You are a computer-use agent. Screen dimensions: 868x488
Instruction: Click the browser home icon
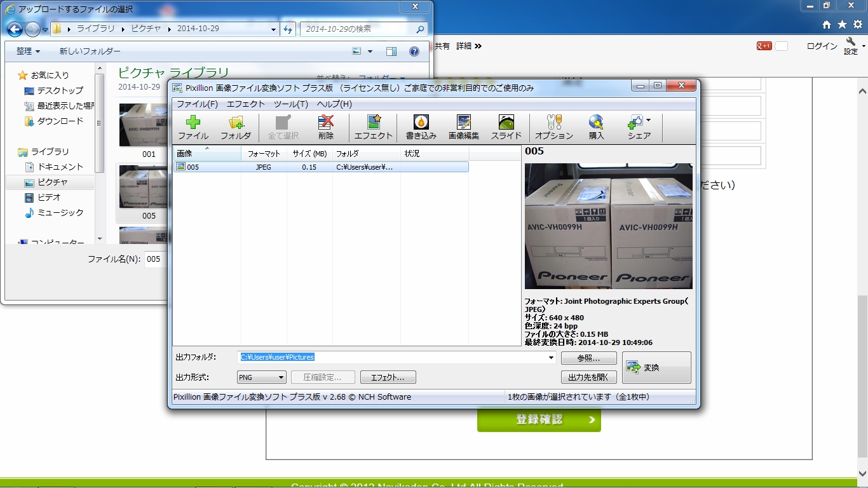(x=827, y=24)
